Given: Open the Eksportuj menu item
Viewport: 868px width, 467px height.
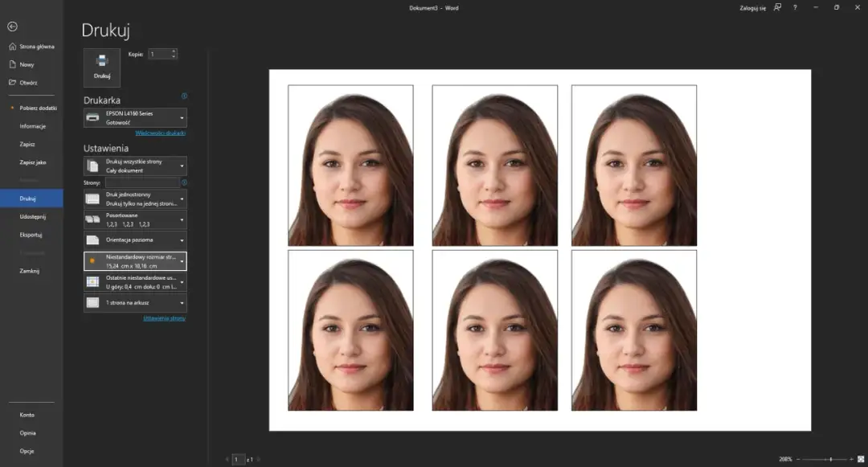Looking at the screenshot, I should (31, 235).
